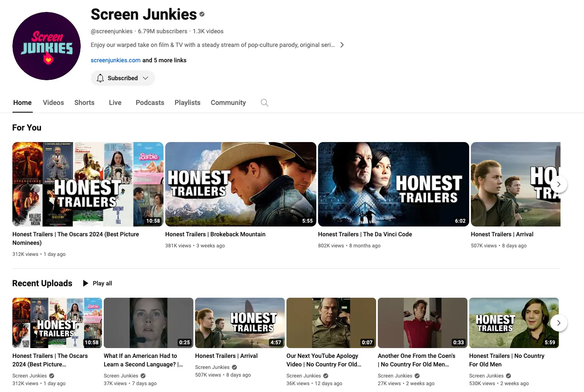
Task: Open the For You Oscars 2024 thumbnail
Action: [x=88, y=184]
